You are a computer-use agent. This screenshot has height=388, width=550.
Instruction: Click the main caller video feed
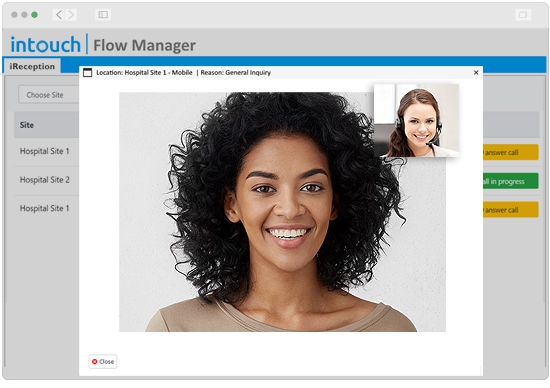(282, 212)
